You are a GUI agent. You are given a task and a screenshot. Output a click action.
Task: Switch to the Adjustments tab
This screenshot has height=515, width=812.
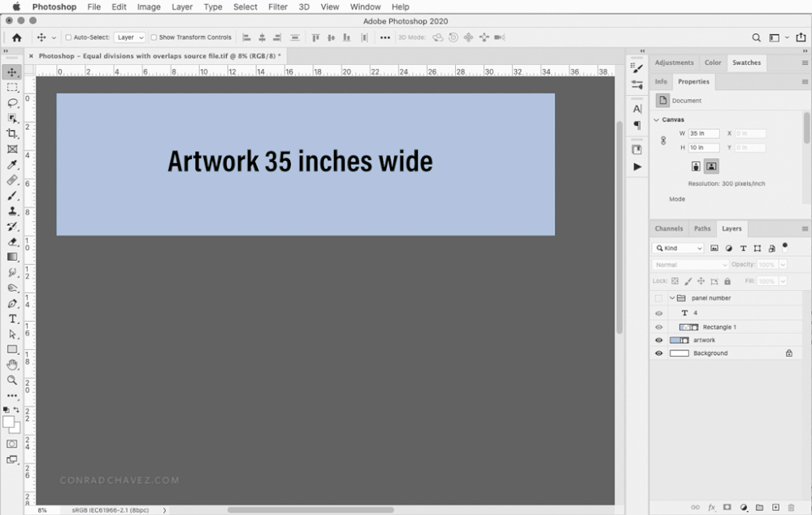[x=674, y=63]
